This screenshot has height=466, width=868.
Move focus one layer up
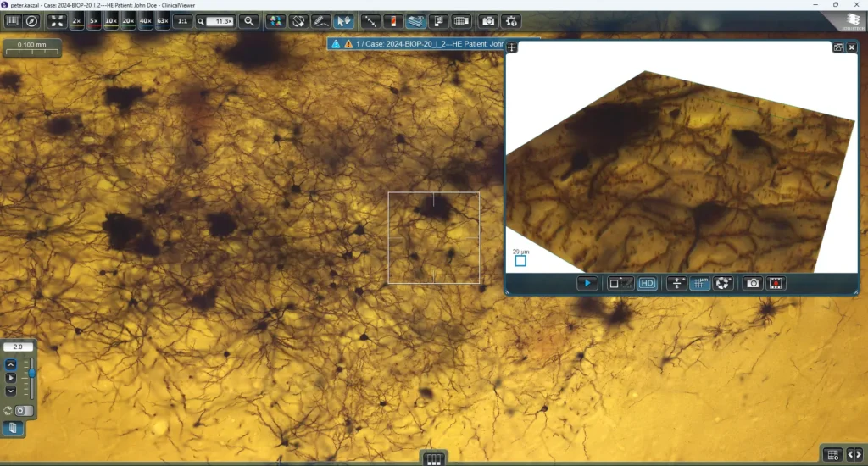[x=10, y=364]
